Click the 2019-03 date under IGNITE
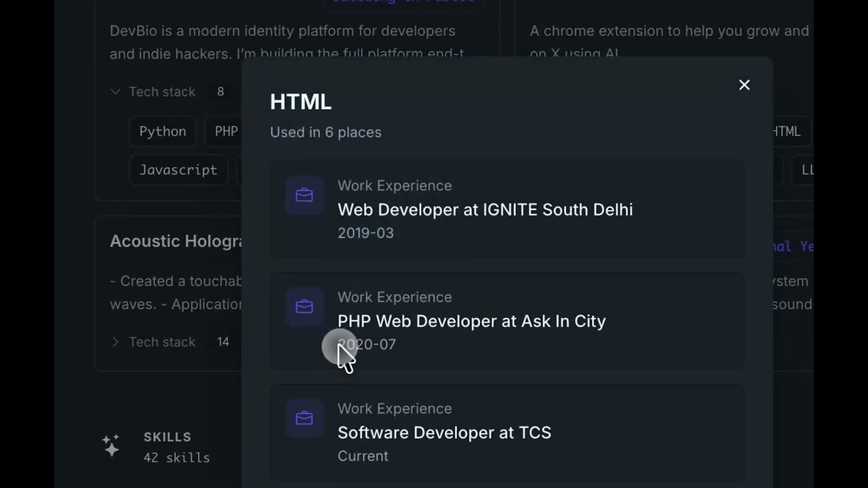Image resolution: width=868 pixels, height=488 pixels. coord(366,233)
